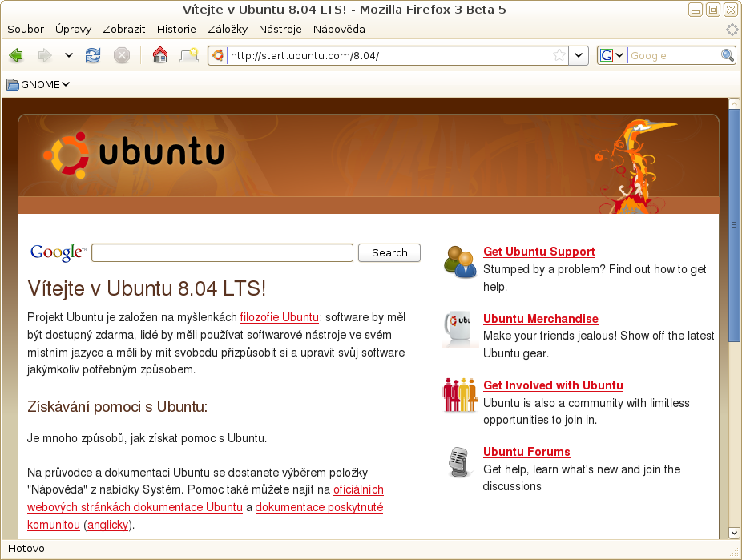Open the search engine selector dropdown
The image size is (742, 560).
[x=612, y=55]
